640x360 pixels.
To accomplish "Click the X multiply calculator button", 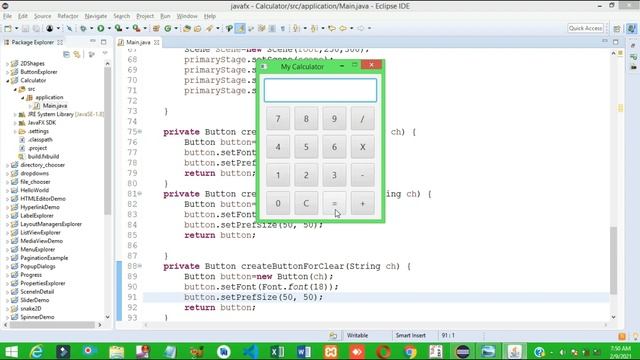I will point(362,147).
